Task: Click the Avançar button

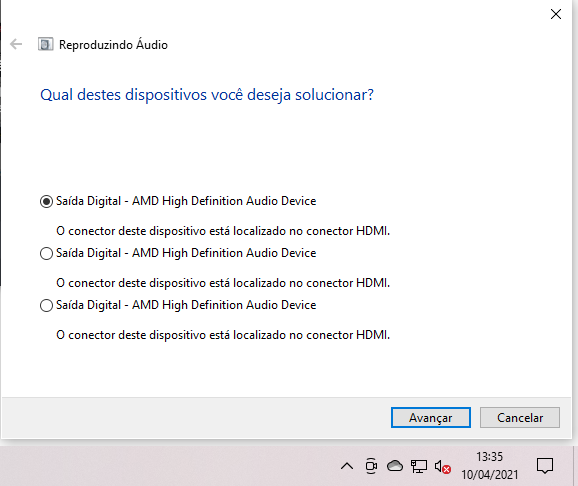Action: 431,417
